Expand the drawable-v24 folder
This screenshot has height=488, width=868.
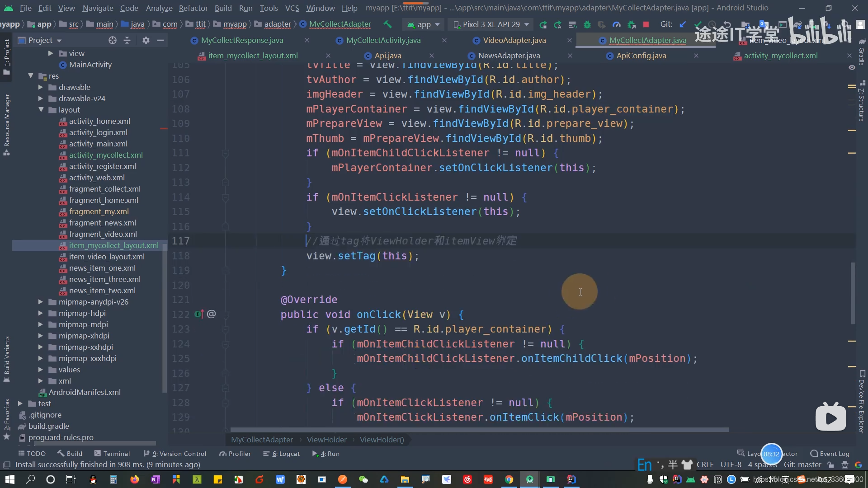(41, 99)
